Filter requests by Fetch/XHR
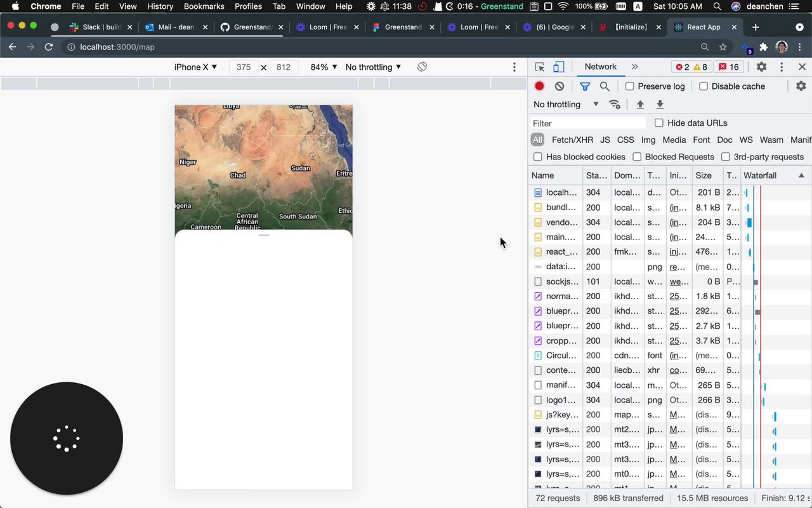 coord(572,140)
